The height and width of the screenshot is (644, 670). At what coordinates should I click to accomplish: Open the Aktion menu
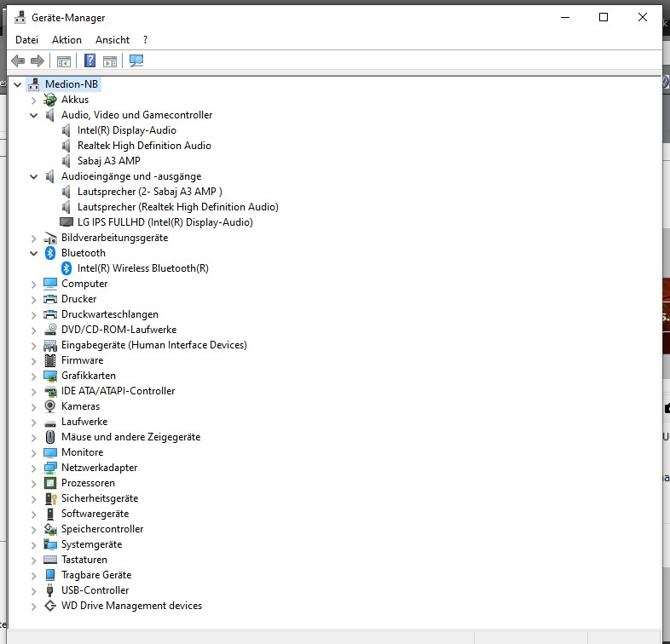[x=66, y=40]
